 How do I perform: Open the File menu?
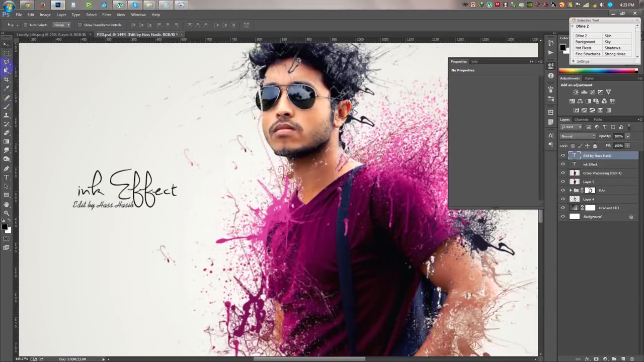point(19,15)
